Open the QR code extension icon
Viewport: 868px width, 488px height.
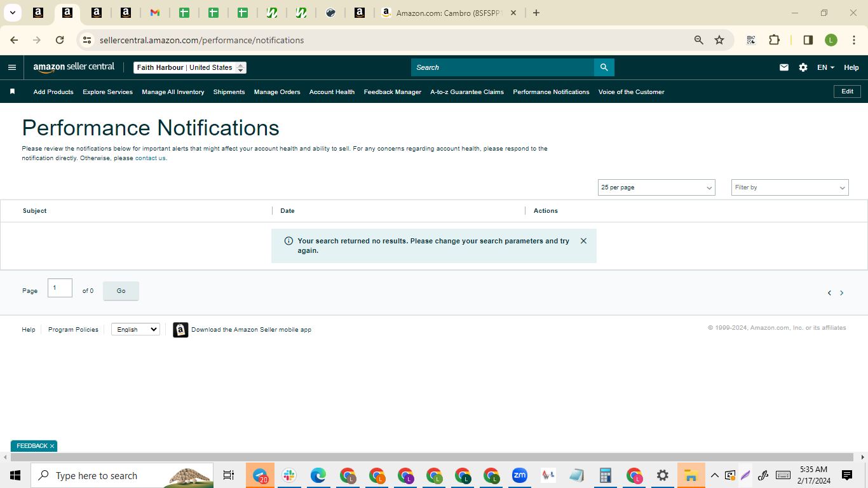pyautogui.click(x=751, y=40)
